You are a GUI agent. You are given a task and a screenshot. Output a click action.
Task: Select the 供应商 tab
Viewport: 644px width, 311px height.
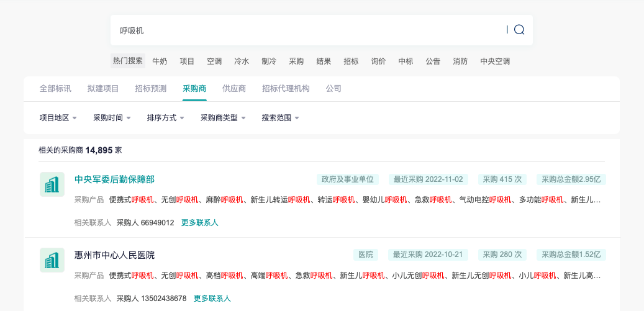coord(234,89)
